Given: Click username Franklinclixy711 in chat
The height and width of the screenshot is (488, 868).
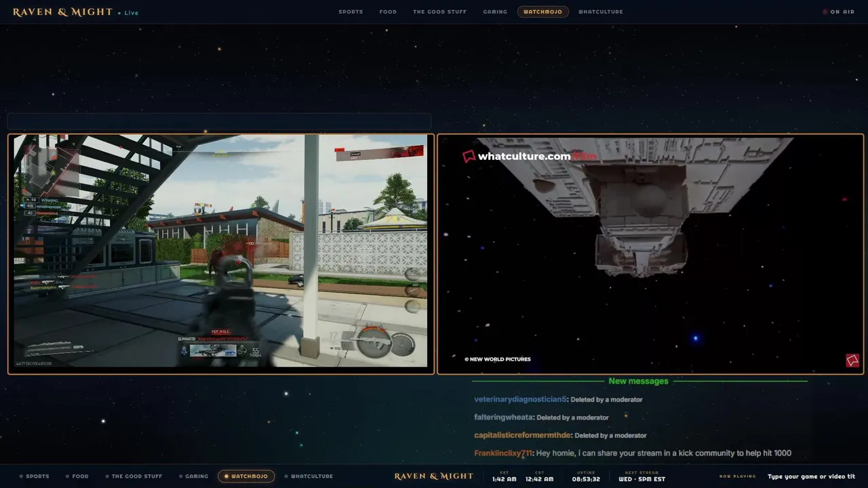Looking at the screenshot, I should pyautogui.click(x=504, y=453).
